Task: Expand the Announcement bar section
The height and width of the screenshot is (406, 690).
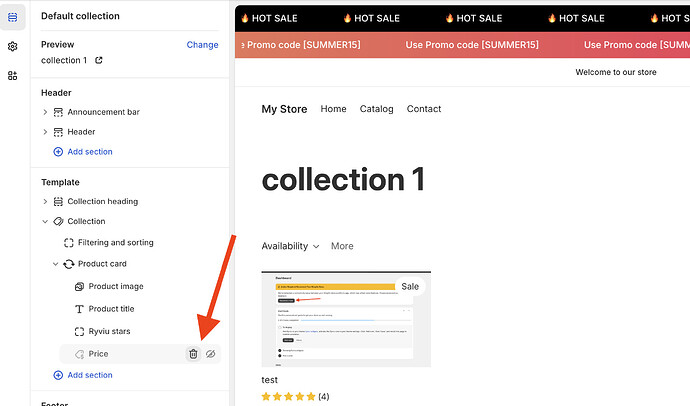Action: [x=45, y=112]
